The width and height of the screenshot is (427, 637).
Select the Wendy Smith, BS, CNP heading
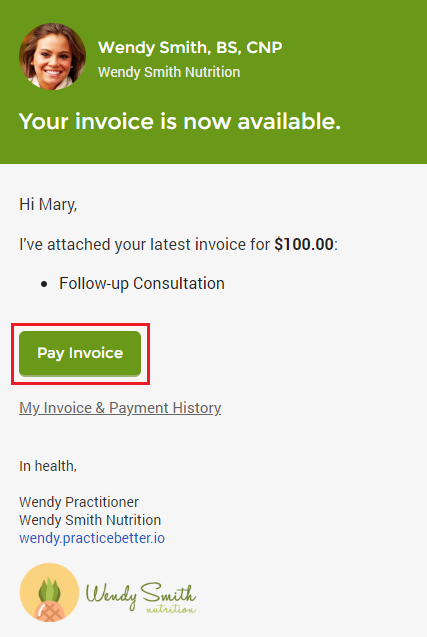coord(190,48)
